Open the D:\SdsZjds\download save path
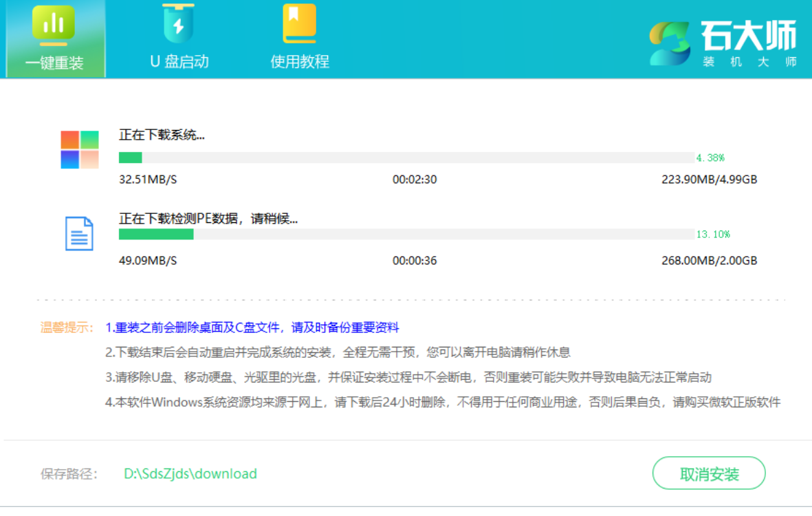The height and width of the screenshot is (516, 812). pos(190,474)
